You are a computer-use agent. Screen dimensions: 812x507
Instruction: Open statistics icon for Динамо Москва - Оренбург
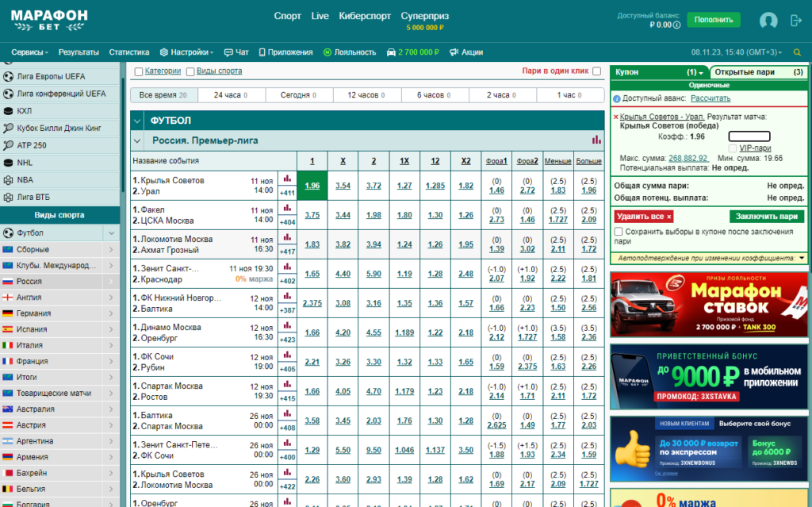[x=287, y=325]
